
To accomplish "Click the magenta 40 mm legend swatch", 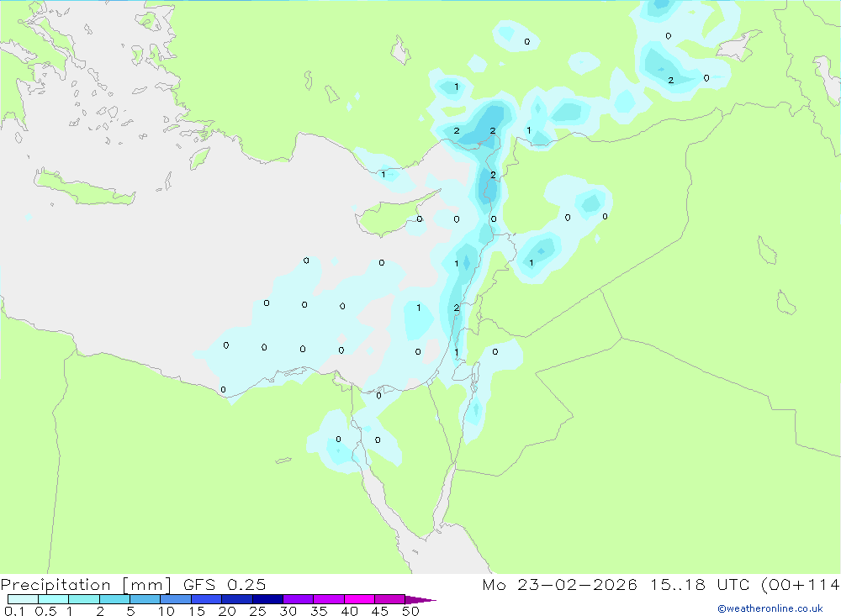I will [x=359, y=599].
